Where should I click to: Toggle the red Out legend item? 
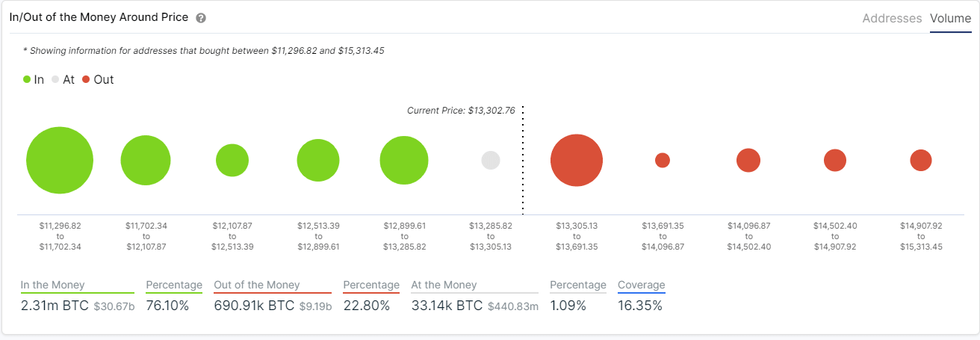pos(98,79)
